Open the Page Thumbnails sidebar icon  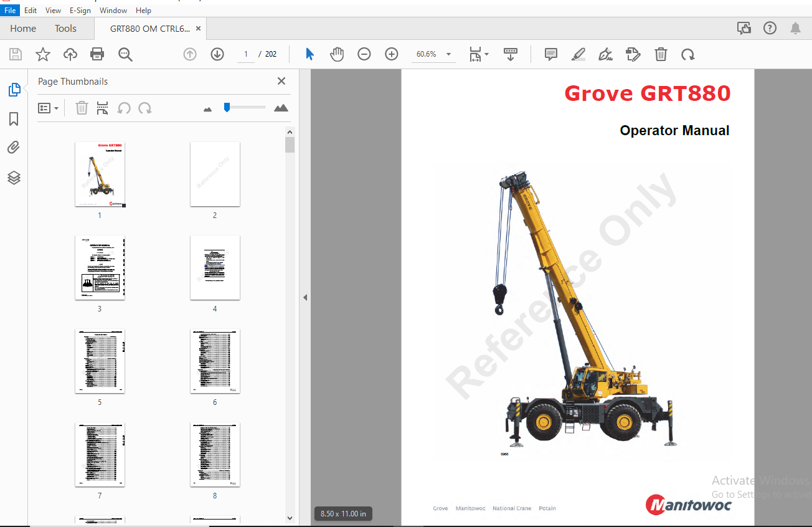pyautogui.click(x=14, y=90)
